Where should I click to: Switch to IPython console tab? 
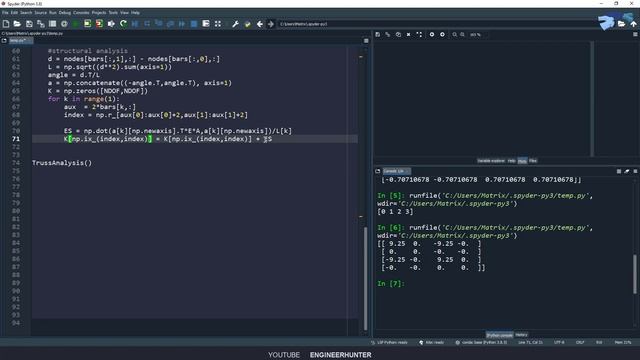(499, 335)
